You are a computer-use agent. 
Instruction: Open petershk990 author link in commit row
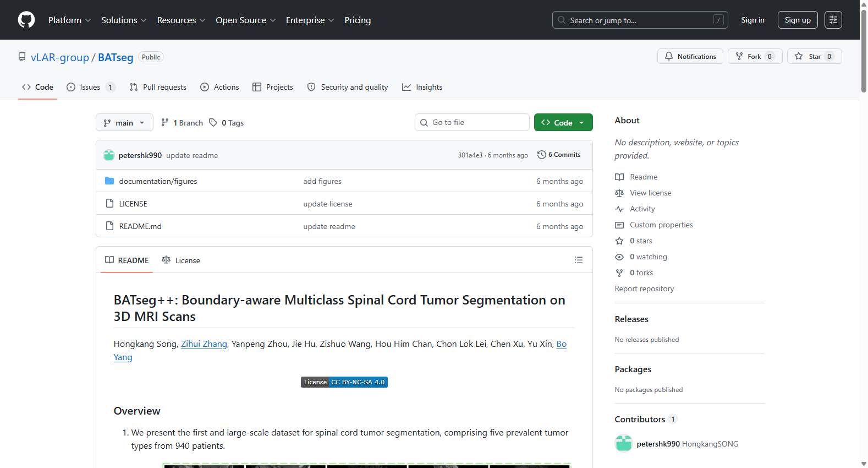pos(140,155)
